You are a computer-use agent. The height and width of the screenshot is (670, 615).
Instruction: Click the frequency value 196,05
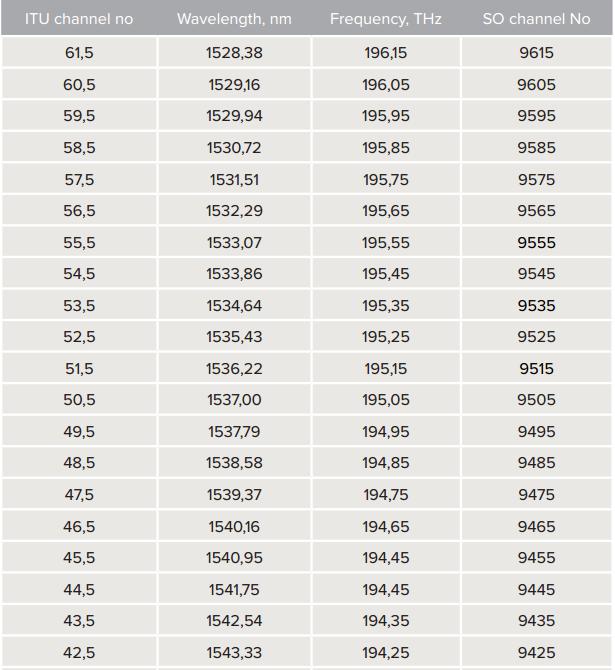pos(386,85)
